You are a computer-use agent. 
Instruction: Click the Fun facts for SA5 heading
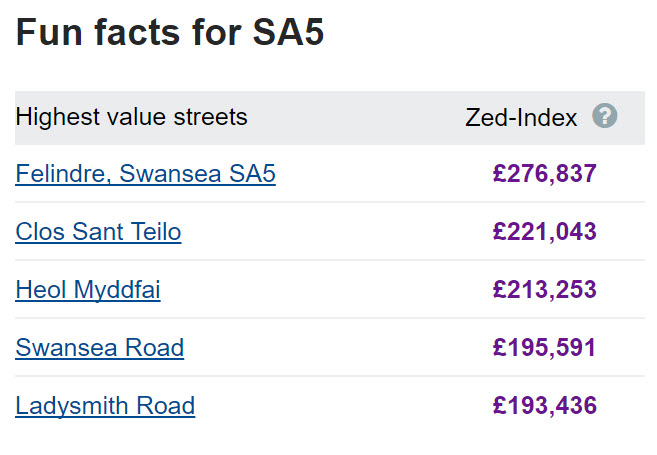tap(170, 32)
